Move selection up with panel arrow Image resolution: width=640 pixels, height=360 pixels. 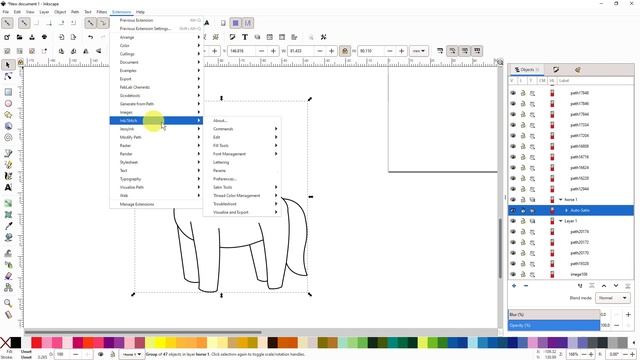(604, 286)
